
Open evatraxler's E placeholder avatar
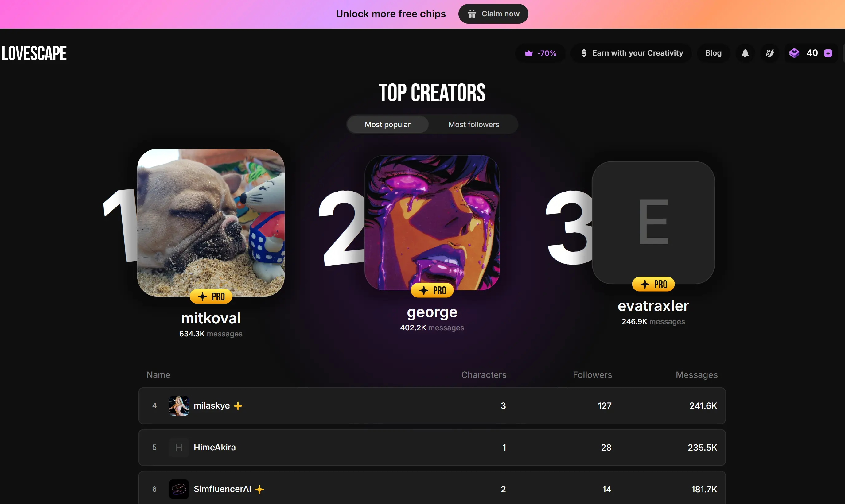tap(653, 223)
